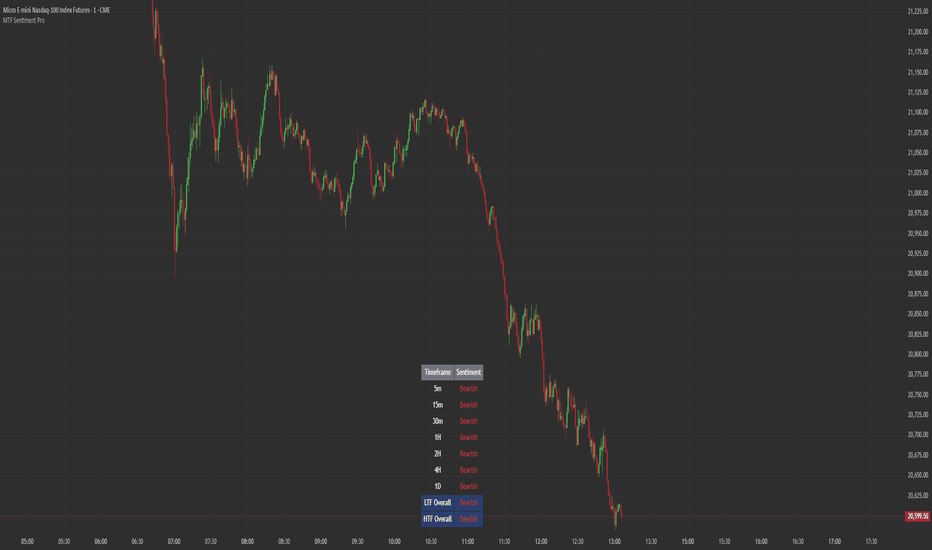Select the 1D timeframe row
Image resolution: width=932 pixels, height=550 pixels.
point(452,486)
